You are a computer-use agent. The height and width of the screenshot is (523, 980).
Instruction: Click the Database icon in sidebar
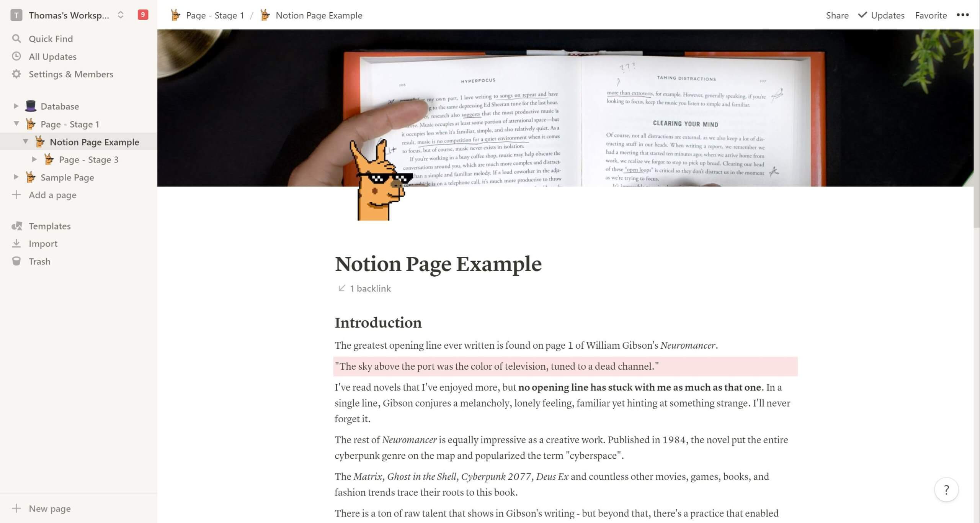click(x=31, y=106)
